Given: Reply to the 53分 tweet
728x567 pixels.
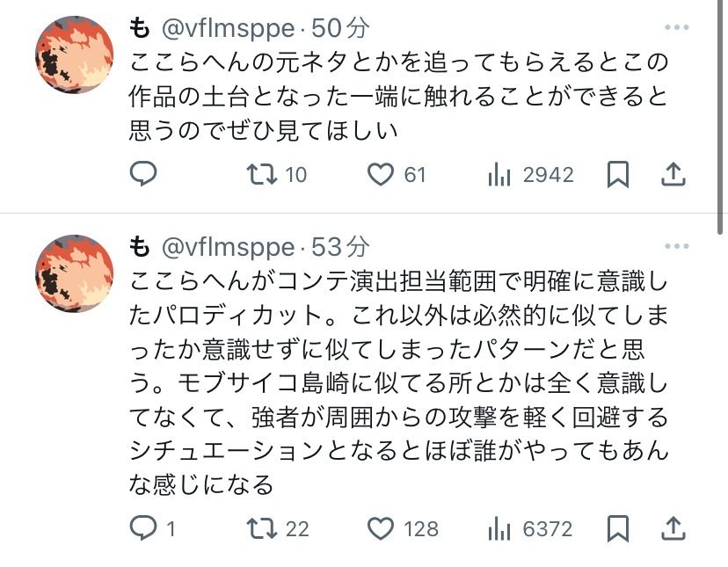Looking at the screenshot, I should [143, 528].
